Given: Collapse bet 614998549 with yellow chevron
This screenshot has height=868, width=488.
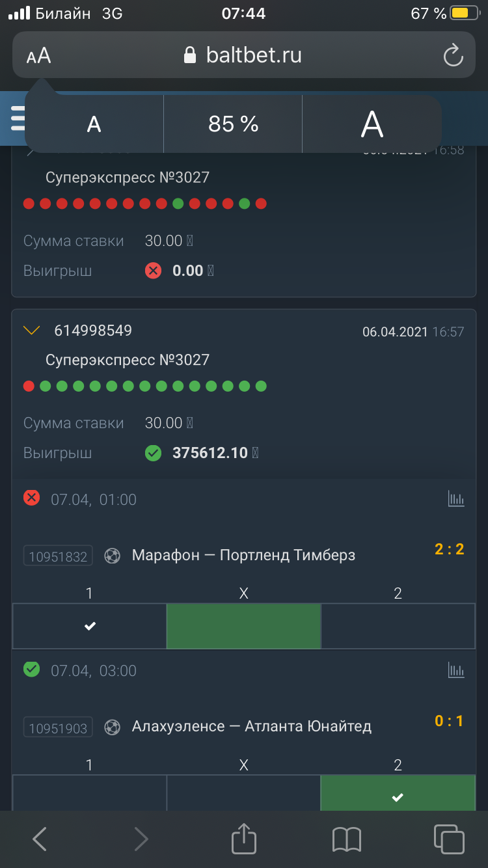Looking at the screenshot, I should coord(31,331).
